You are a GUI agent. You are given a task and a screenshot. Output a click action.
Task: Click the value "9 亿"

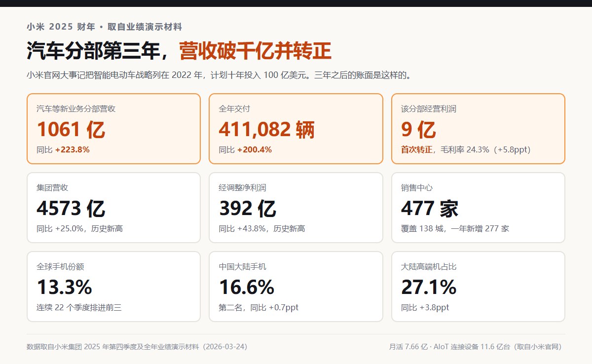[x=418, y=129]
